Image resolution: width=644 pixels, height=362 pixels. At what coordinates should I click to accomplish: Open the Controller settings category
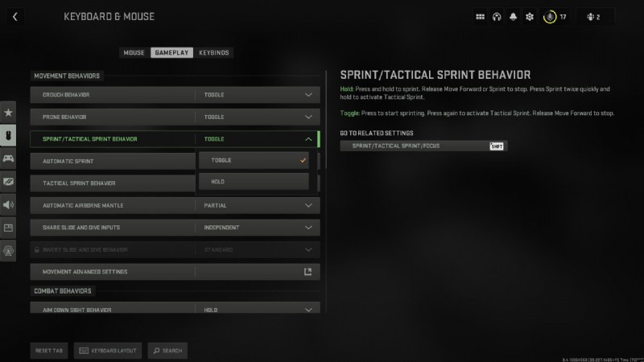click(9, 158)
